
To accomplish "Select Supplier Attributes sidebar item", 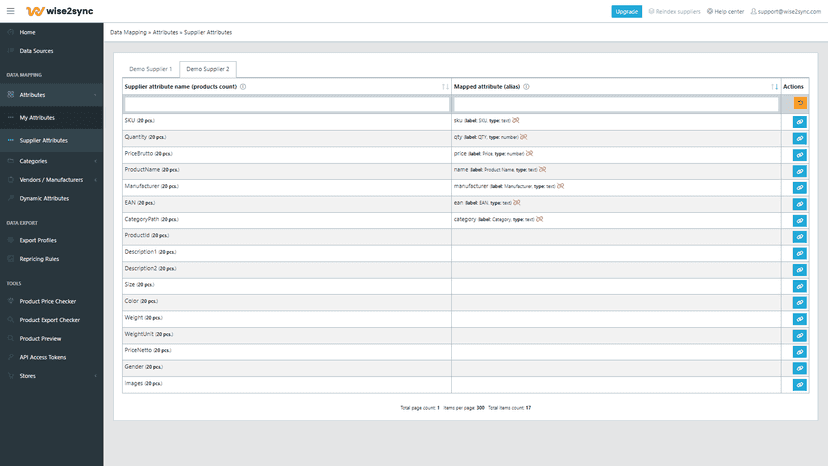I will click(51, 140).
